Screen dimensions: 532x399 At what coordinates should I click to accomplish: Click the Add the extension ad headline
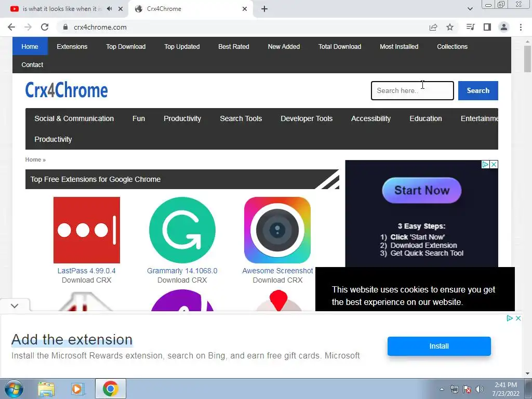click(72, 340)
